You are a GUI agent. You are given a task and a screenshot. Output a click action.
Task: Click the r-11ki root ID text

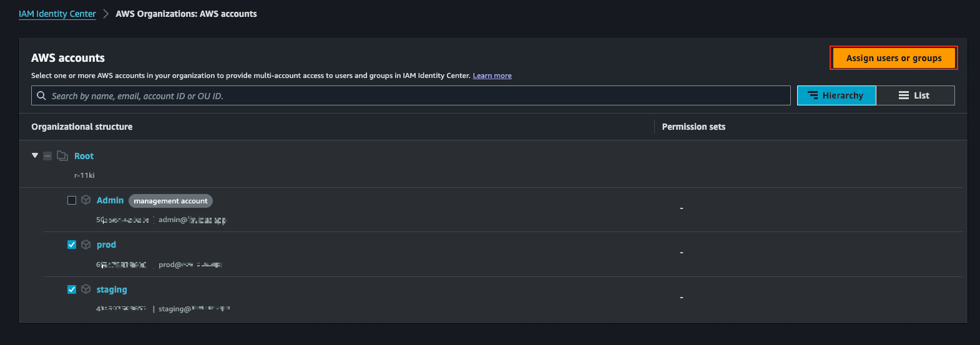click(x=84, y=175)
